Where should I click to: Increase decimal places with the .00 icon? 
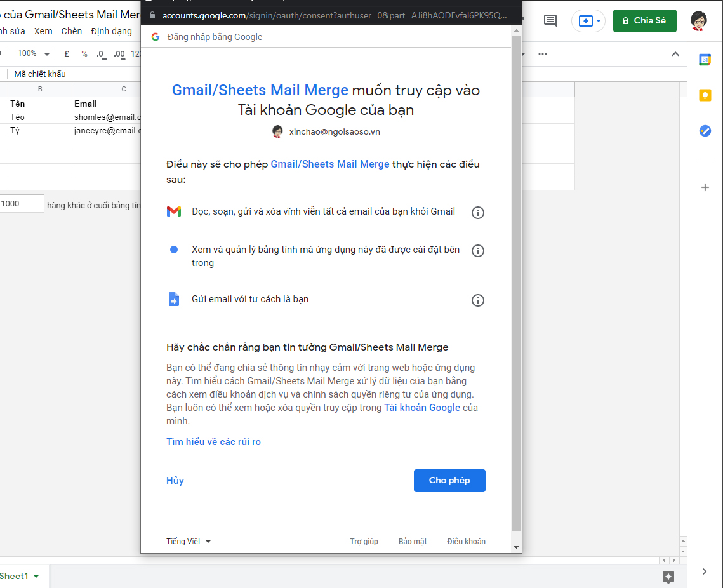click(119, 54)
